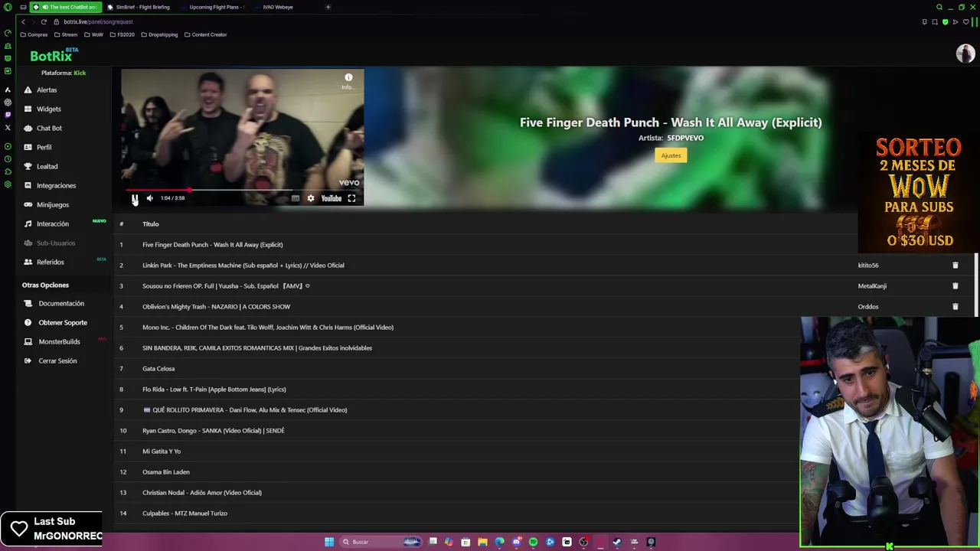Viewport: 980px width, 551px height.
Task: Toggle video subtitles button
Action: [x=296, y=198]
